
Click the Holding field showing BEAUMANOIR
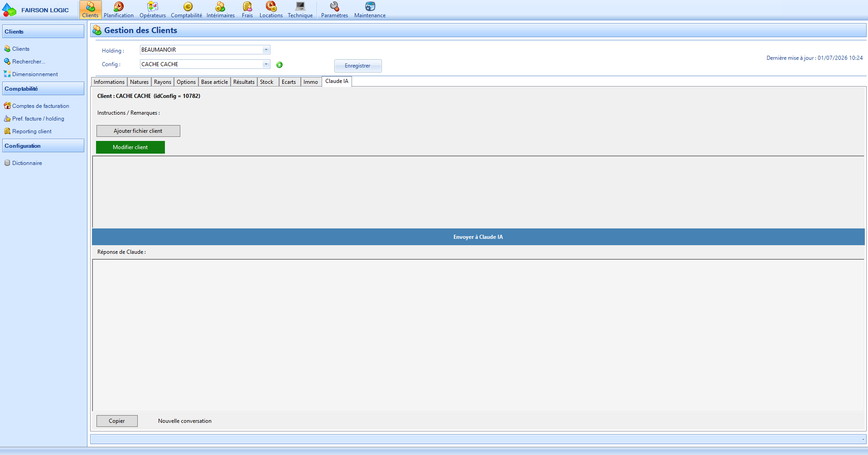point(205,50)
